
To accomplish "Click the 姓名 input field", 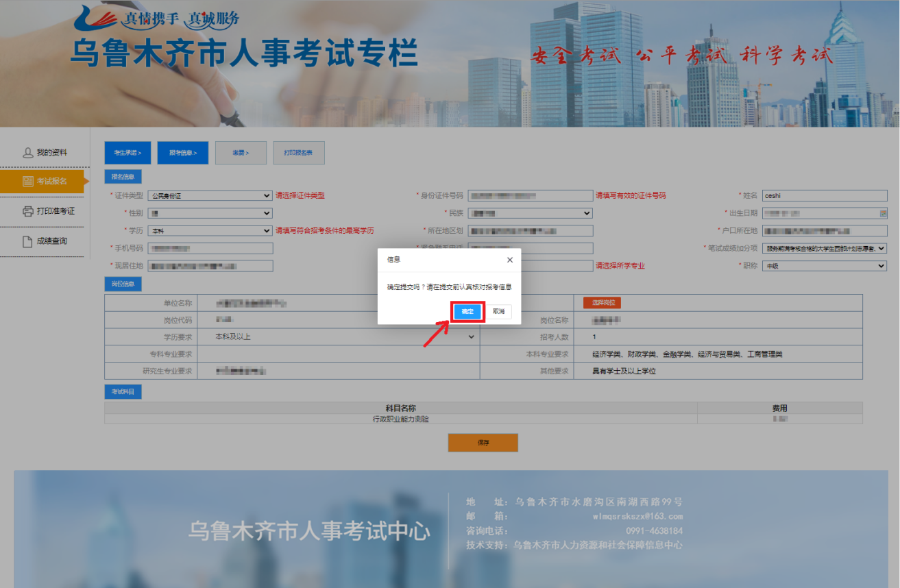I will tap(825, 195).
